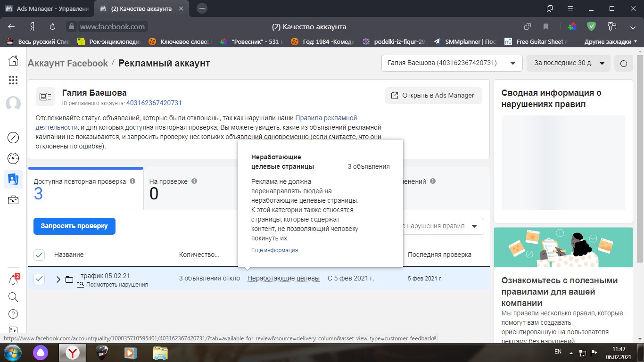Click the green shield protect icon
This screenshot has height=362, width=644.
(591, 26)
